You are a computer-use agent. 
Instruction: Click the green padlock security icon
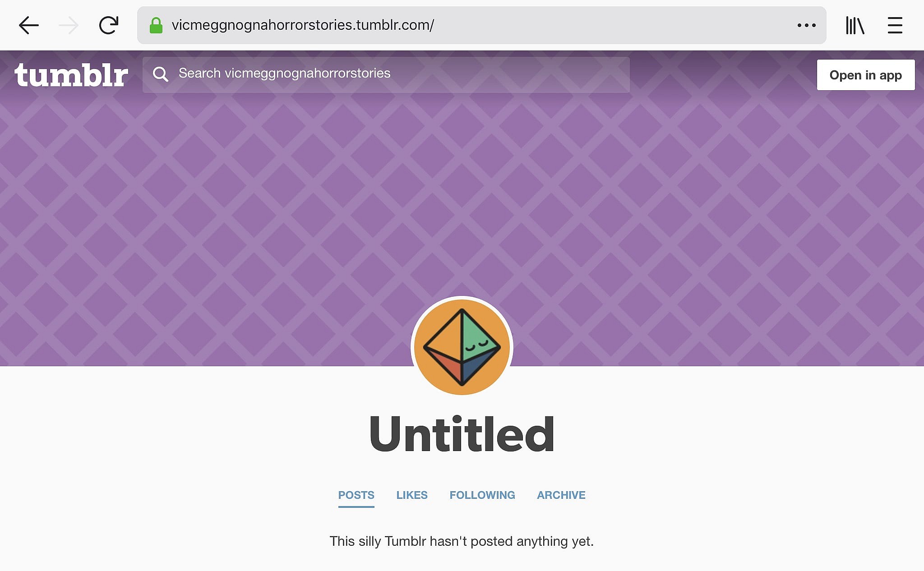tap(156, 25)
